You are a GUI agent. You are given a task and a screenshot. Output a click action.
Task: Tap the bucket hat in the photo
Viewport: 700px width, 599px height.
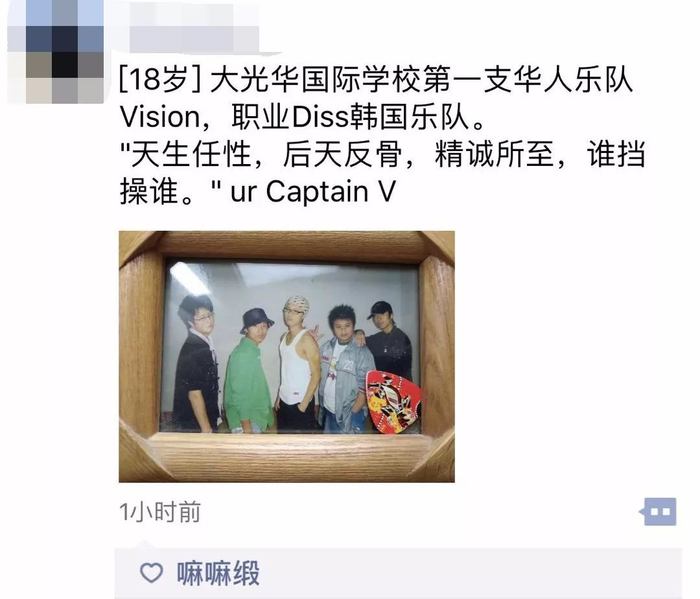pos(257,320)
